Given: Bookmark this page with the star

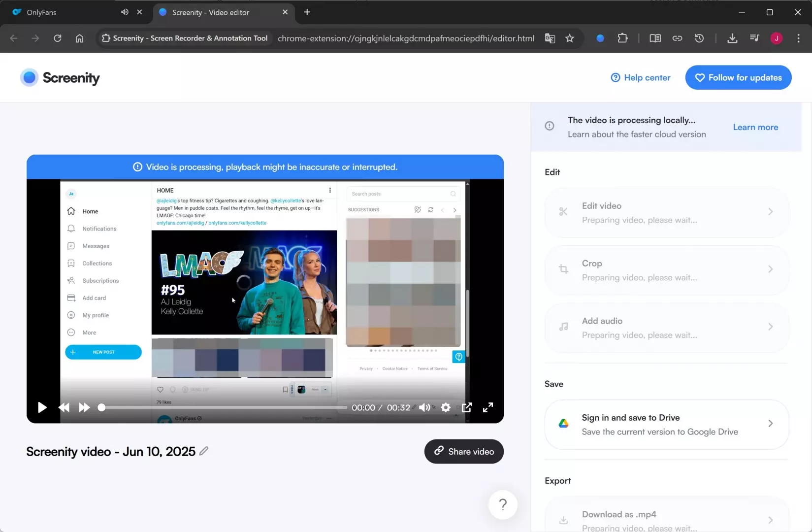Looking at the screenshot, I should point(570,38).
